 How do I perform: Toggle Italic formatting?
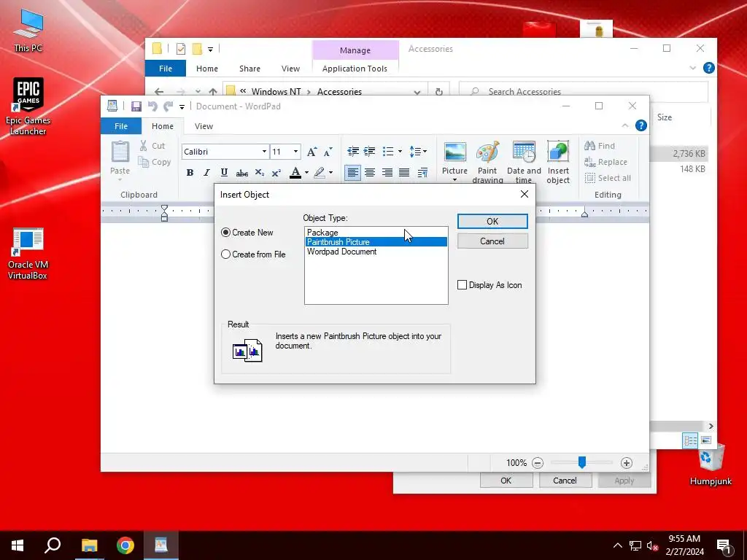click(x=206, y=172)
